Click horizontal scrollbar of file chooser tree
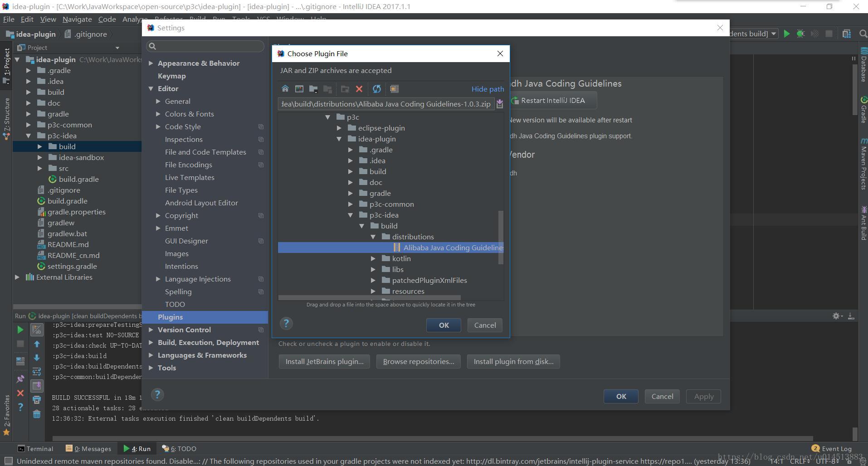 coord(370,298)
